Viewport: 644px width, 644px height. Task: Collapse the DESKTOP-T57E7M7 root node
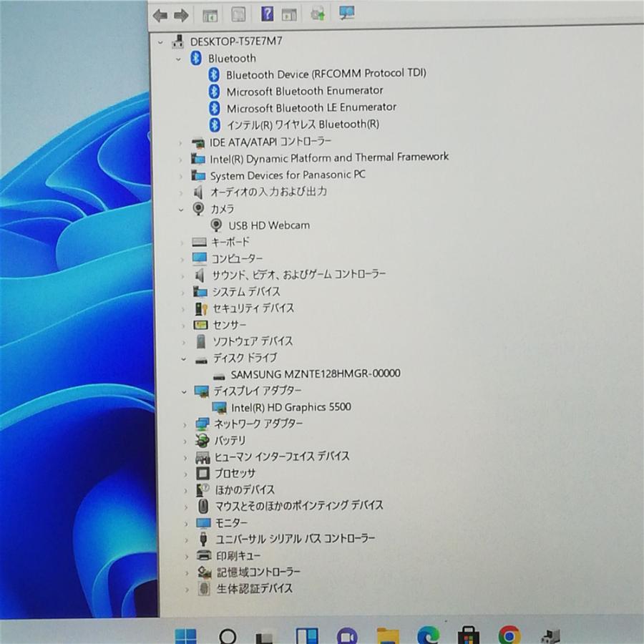(x=160, y=42)
